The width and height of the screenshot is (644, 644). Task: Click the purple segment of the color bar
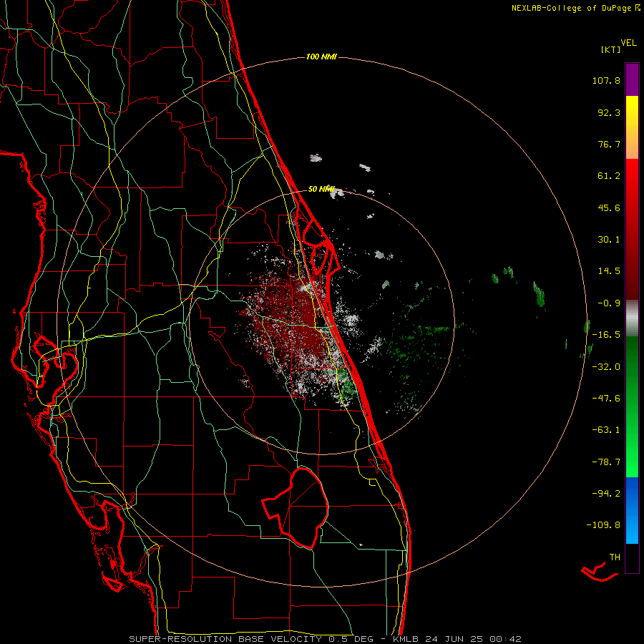632,79
